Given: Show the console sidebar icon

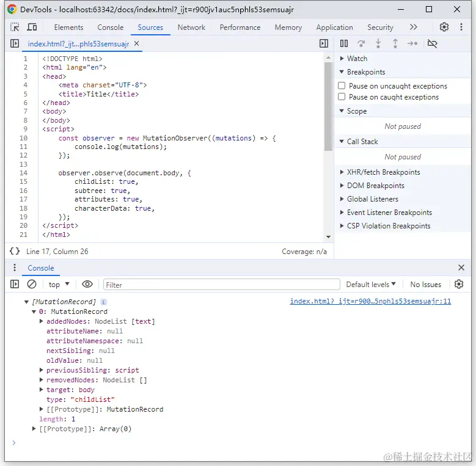Looking at the screenshot, I should (x=14, y=284).
